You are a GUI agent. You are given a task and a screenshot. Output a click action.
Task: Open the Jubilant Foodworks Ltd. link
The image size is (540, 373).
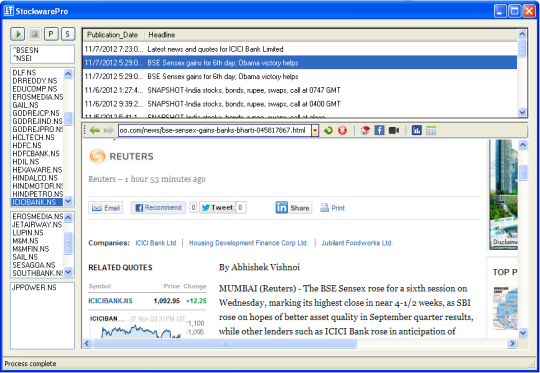[357, 243]
